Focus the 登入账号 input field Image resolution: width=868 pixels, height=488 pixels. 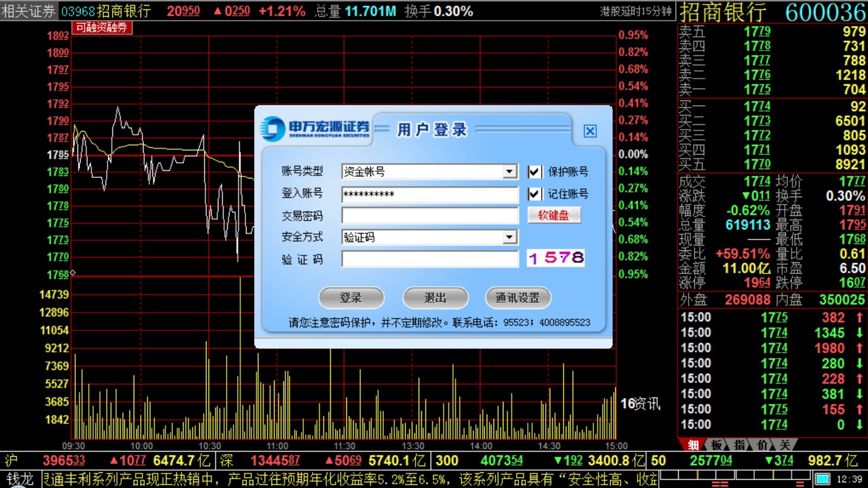[x=430, y=194]
